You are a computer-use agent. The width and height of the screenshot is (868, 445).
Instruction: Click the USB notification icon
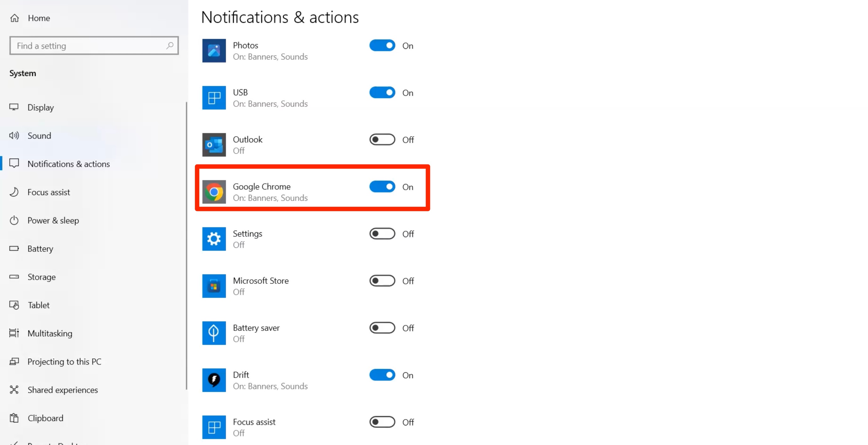tap(214, 98)
